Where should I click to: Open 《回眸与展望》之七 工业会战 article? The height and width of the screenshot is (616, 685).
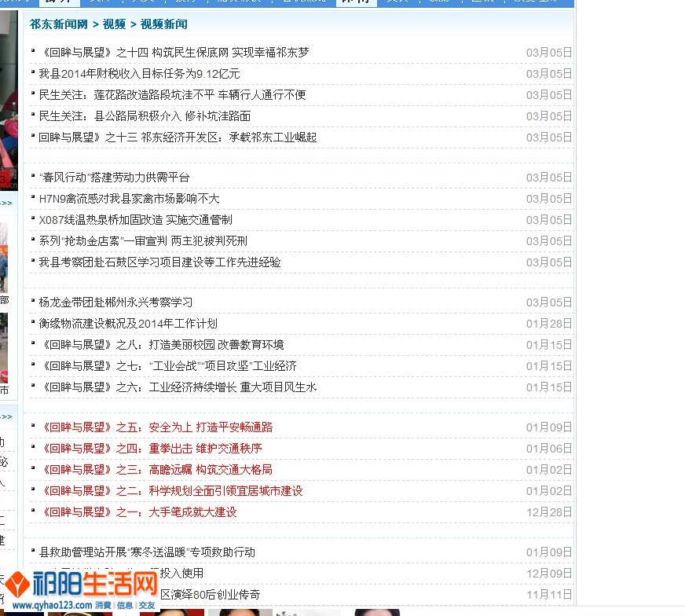168,366
